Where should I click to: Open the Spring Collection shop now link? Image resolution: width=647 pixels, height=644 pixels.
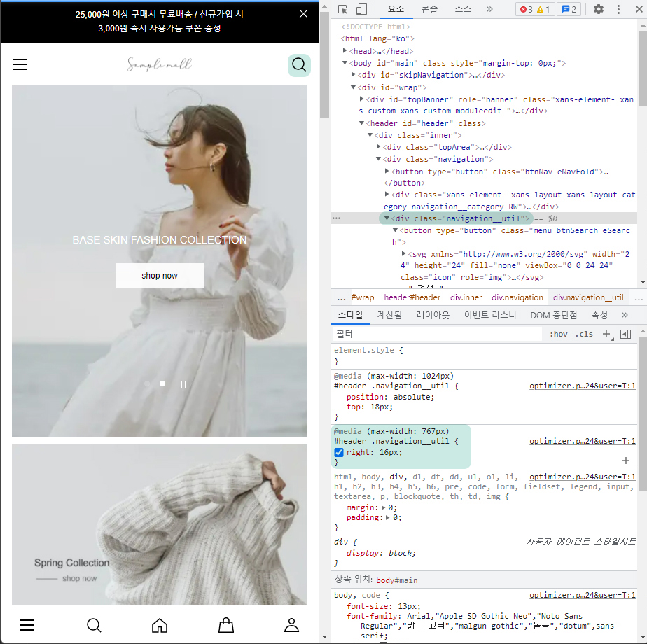pos(79,578)
